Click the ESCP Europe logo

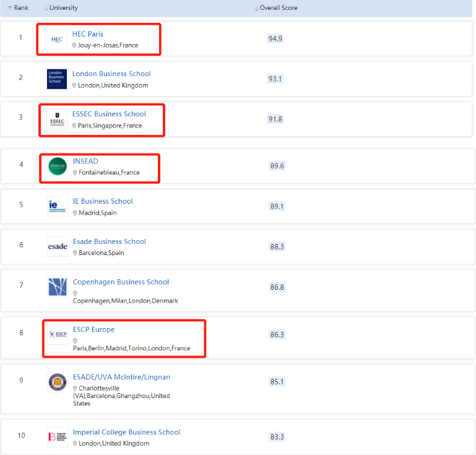click(58, 334)
